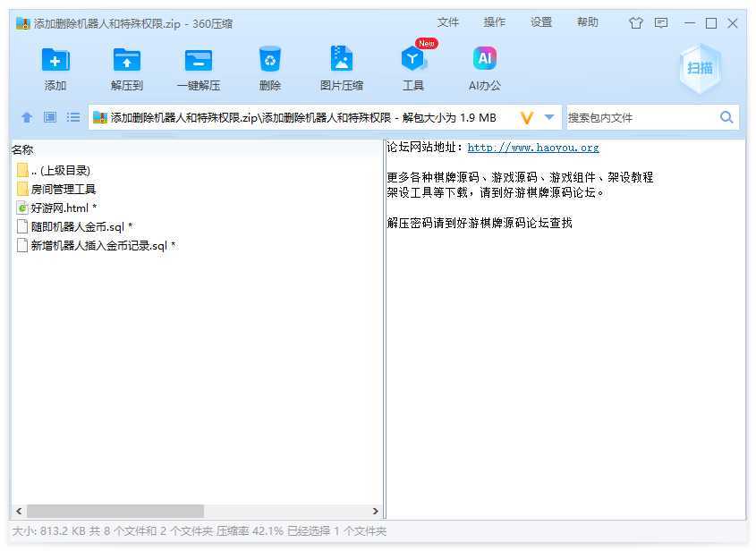Open the 设置 (Settings) menu

click(x=541, y=22)
